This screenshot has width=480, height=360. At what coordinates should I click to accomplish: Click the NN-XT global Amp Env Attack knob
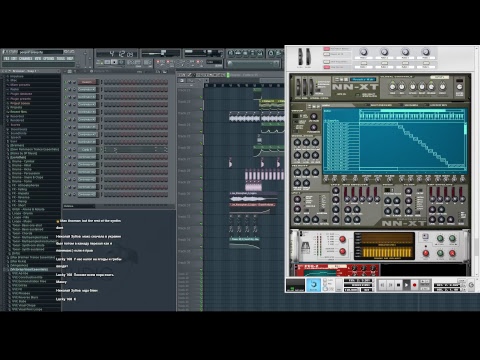(x=413, y=87)
